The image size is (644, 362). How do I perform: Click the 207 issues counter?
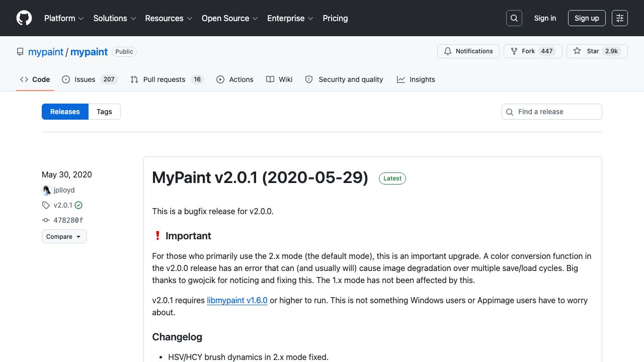pos(109,79)
